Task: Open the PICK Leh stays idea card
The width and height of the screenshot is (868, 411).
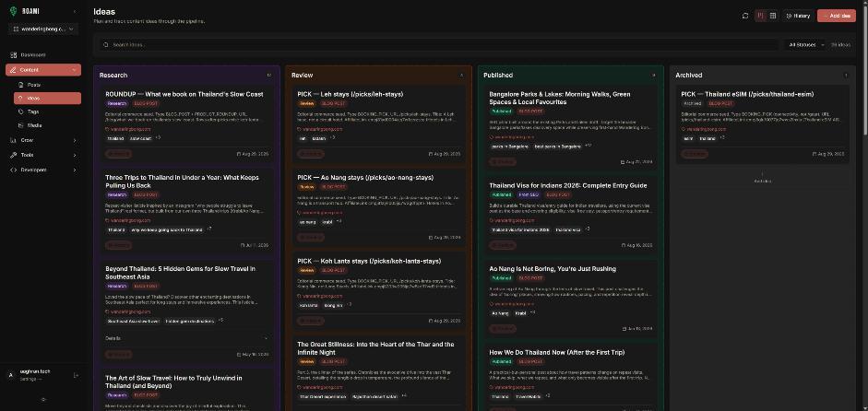Action: (351, 94)
